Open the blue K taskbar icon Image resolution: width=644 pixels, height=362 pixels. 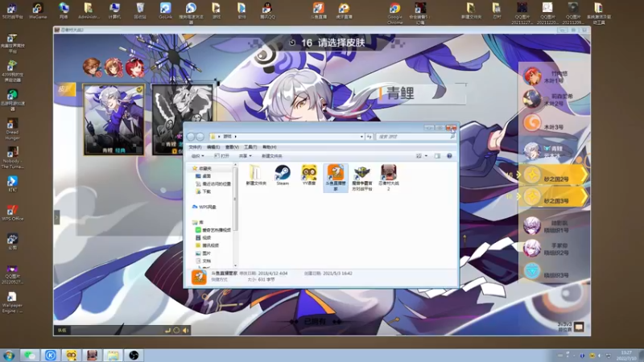tap(51, 356)
